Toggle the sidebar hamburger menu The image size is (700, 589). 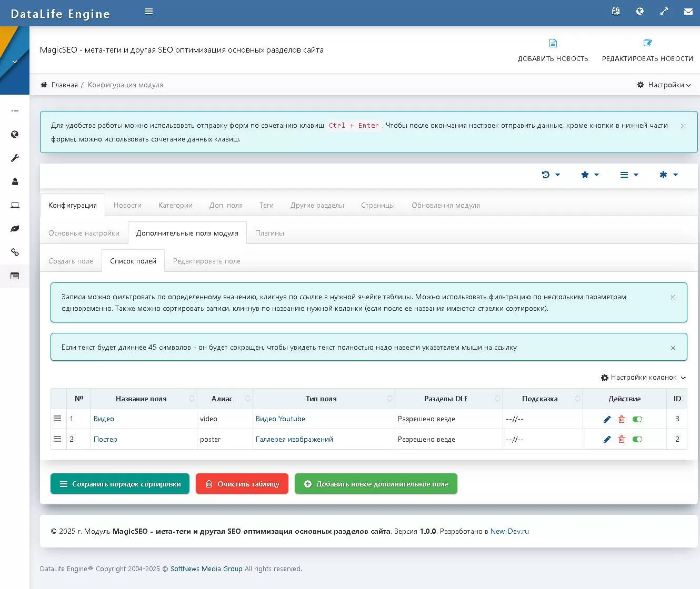click(x=149, y=11)
